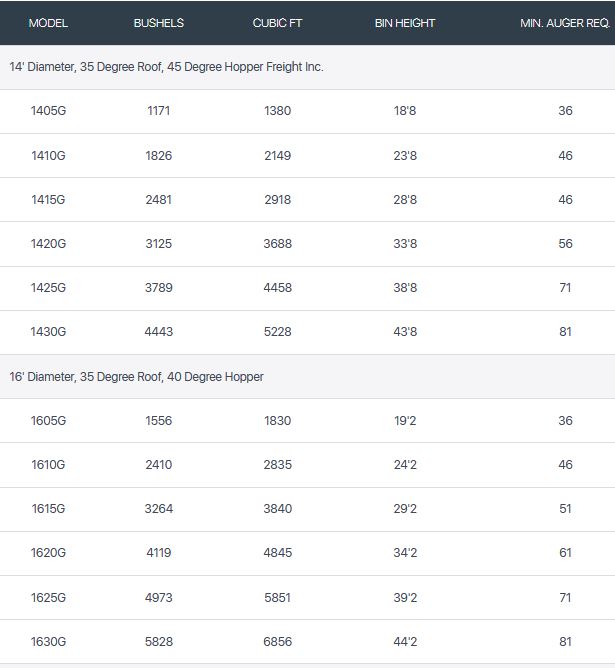Click model 1425G in the table
The width and height of the screenshot is (615, 668).
pos(48,288)
